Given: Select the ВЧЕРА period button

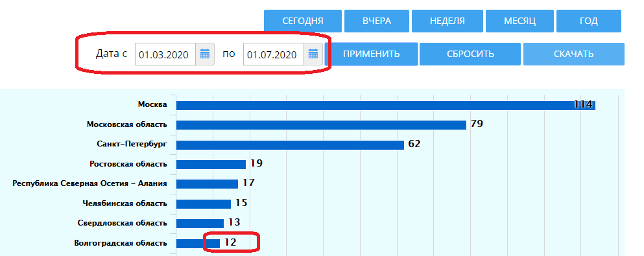Looking at the screenshot, I should click(377, 21).
